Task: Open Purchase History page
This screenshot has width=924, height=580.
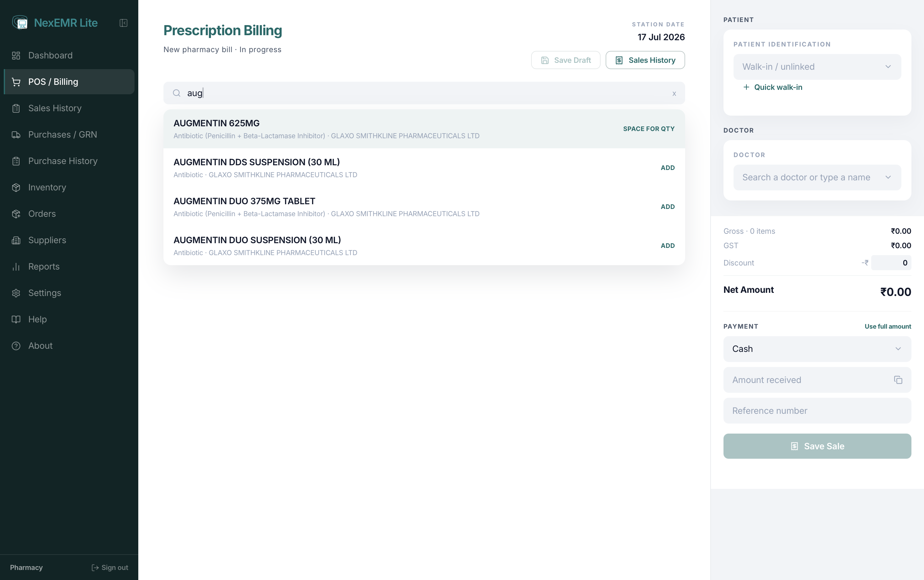Action: tap(69, 161)
